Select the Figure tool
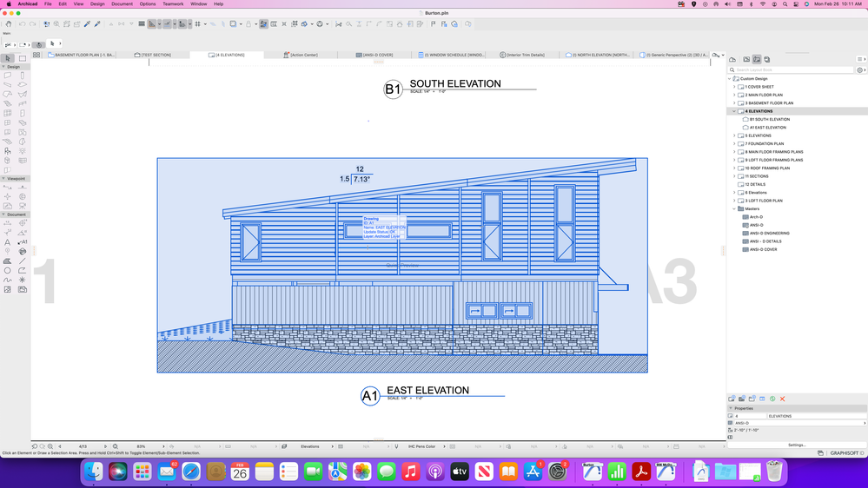868x488 pixels. pos(8,289)
